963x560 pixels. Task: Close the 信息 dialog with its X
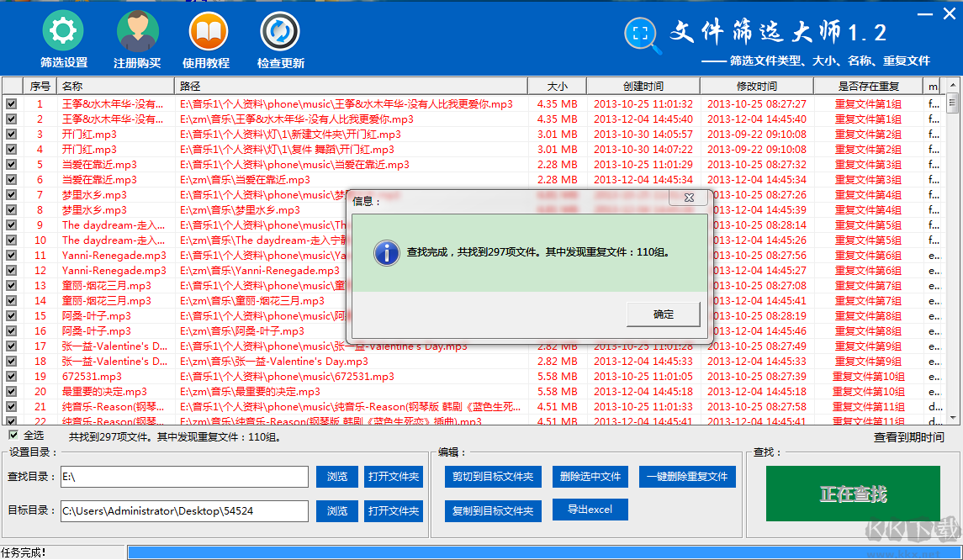[689, 198]
